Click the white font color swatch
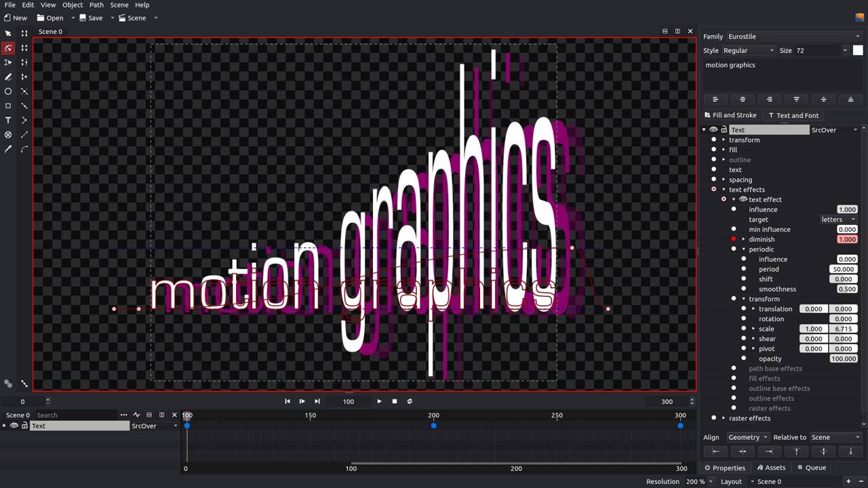This screenshot has width=868, height=488. click(858, 50)
